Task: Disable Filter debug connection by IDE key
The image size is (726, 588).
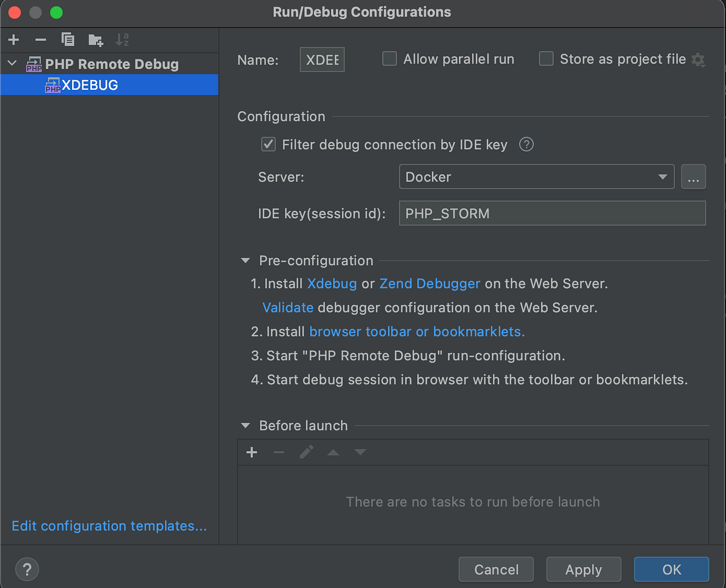Action: coord(268,144)
